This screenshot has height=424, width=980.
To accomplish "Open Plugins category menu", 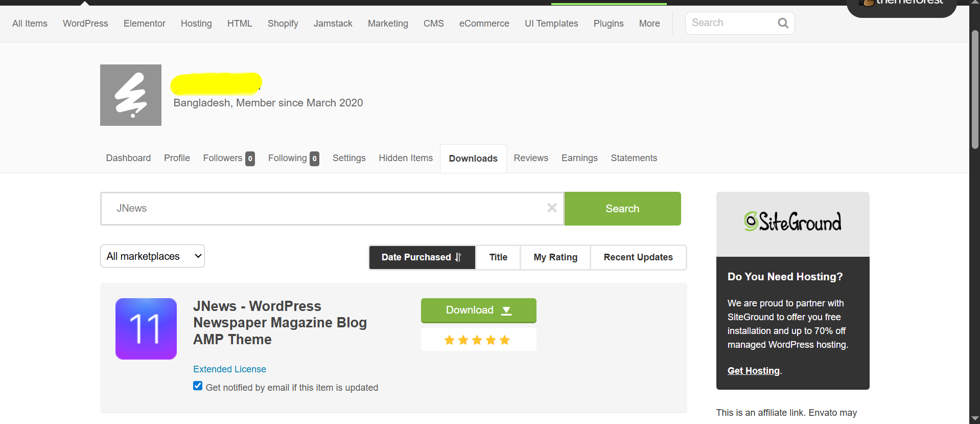I will pyautogui.click(x=609, y=24).
